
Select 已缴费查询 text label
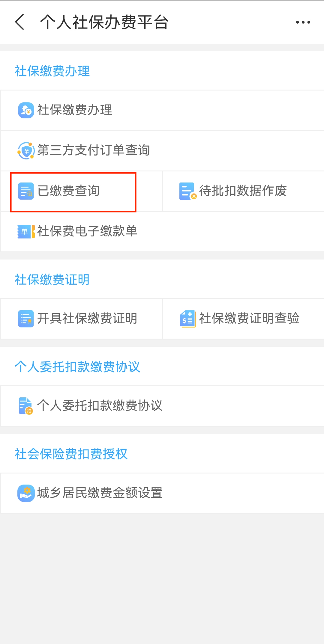point(69,191)
